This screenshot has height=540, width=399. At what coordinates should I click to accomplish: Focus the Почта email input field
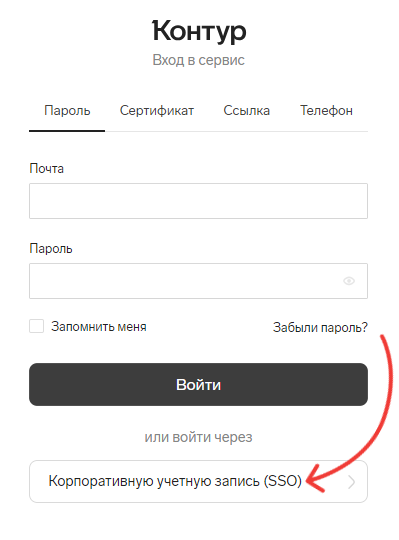point(198,201)
